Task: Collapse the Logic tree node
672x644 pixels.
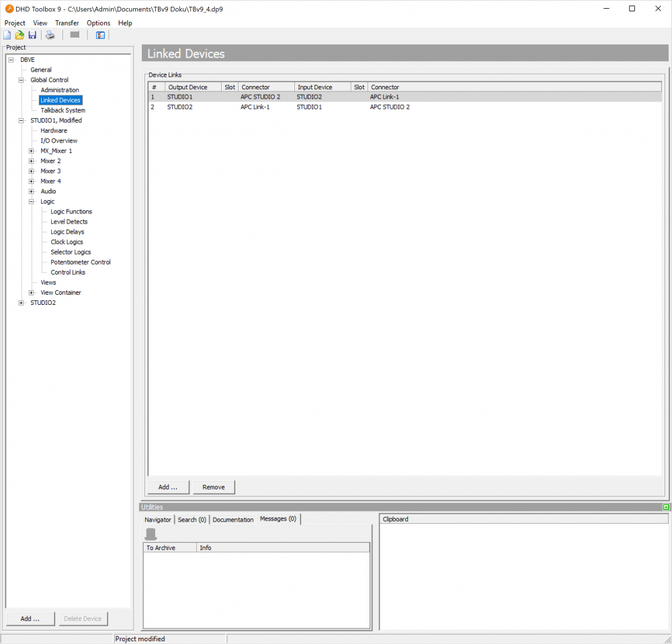Action: point(31,201)
